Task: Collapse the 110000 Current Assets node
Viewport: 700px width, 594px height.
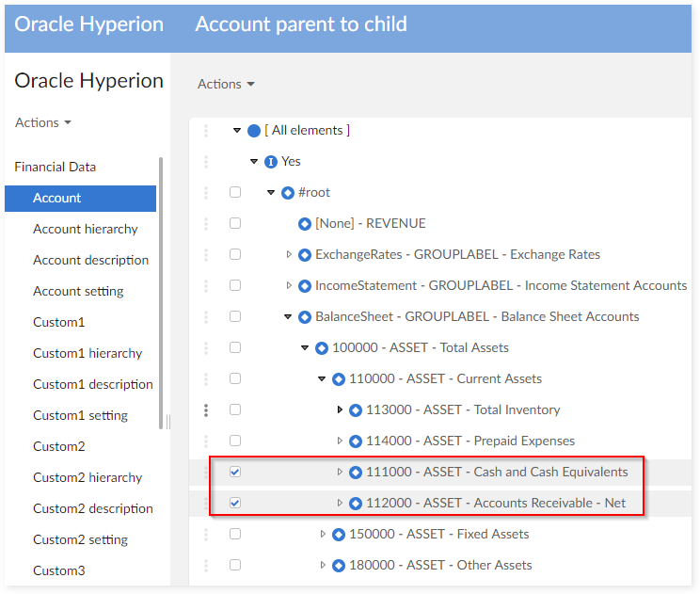Action: 322,379
